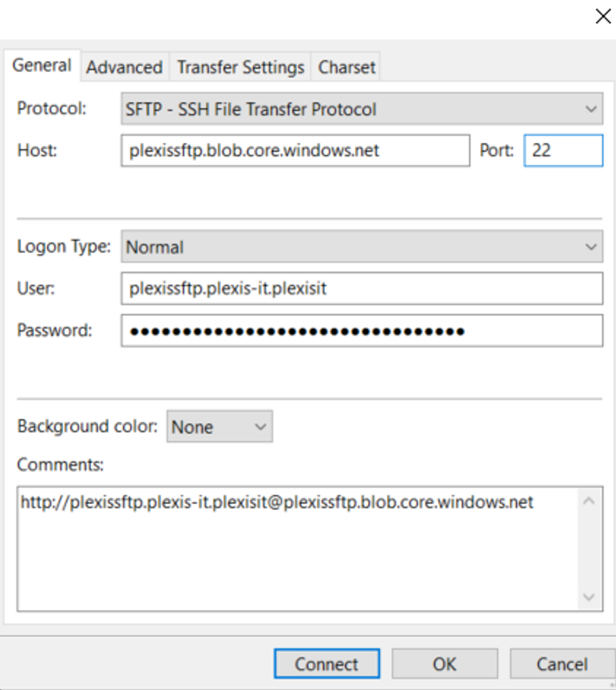Click the Comments scrollbar up arrow

(589, 501)
